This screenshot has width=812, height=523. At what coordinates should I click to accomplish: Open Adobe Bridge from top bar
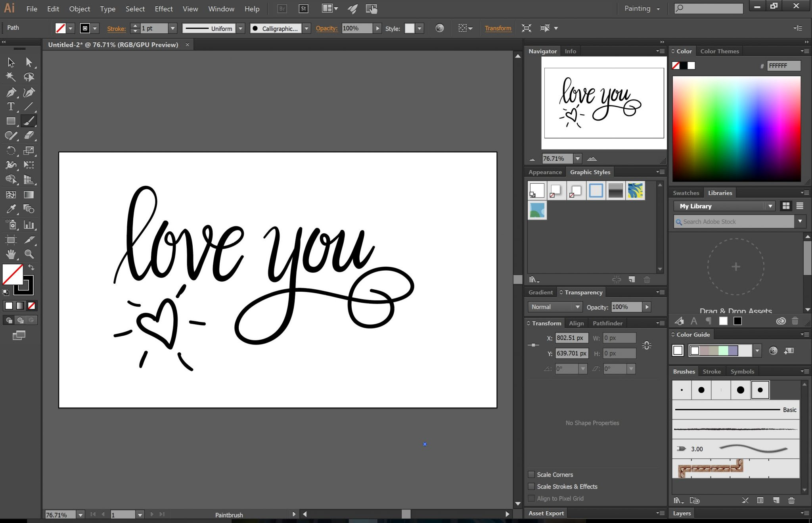(x=282, y=9)
